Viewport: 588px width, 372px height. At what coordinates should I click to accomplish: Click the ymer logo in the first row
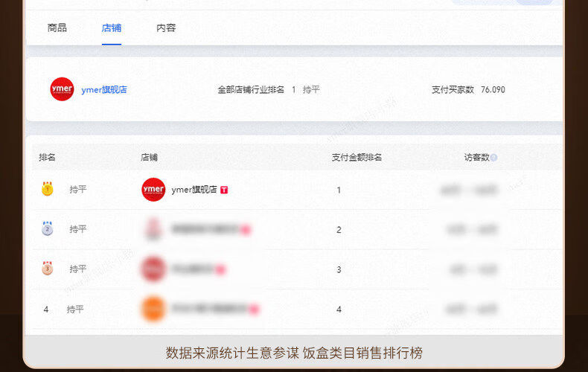point(153,190)
